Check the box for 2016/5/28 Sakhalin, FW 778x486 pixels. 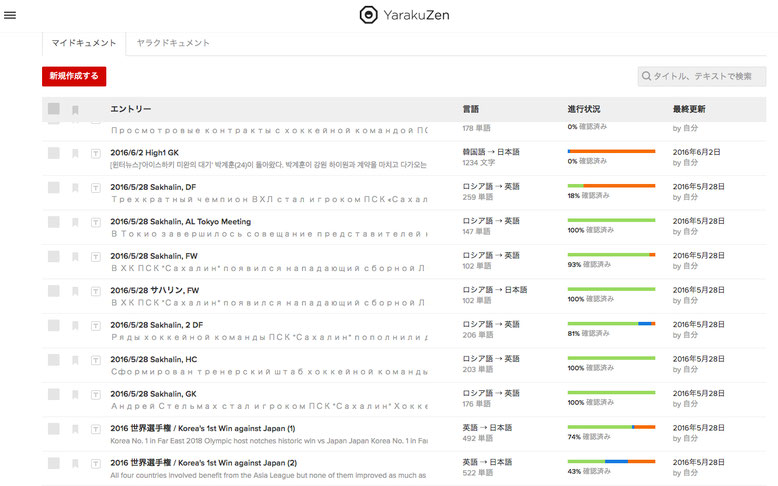tap(54, 256)
